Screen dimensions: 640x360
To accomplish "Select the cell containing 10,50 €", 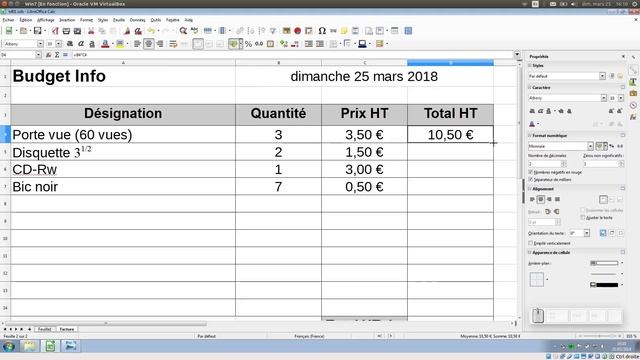I will tap(450, 134).
